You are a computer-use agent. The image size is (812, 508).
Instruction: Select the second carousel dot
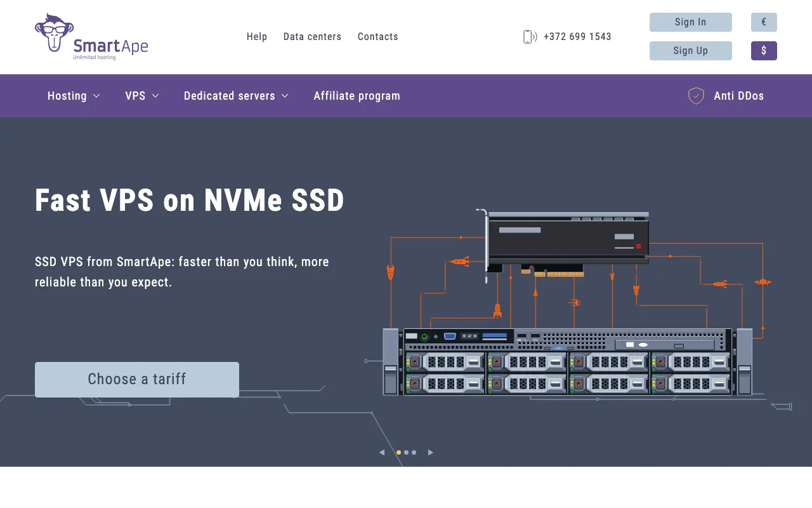click(406, 453)
